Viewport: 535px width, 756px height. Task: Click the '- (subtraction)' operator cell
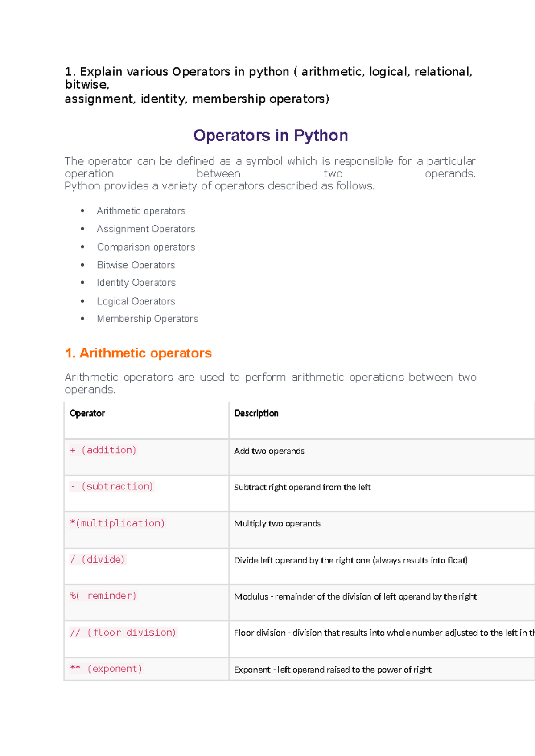click(111, 486)
